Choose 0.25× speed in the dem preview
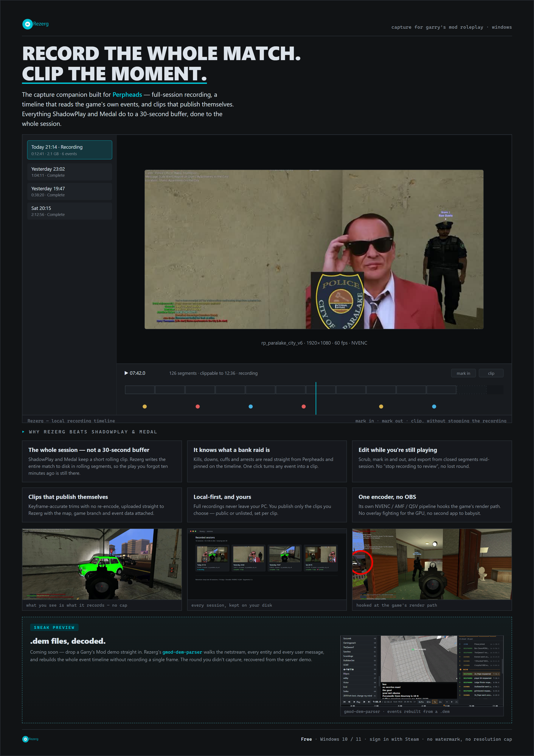 pyautogui.click(x=421, y=702)
